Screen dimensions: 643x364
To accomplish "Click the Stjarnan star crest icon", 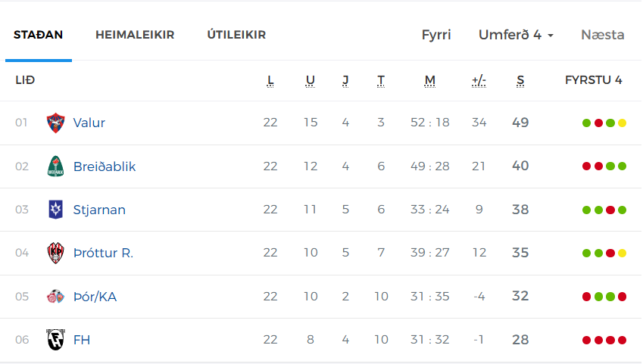I will (56, 210).
